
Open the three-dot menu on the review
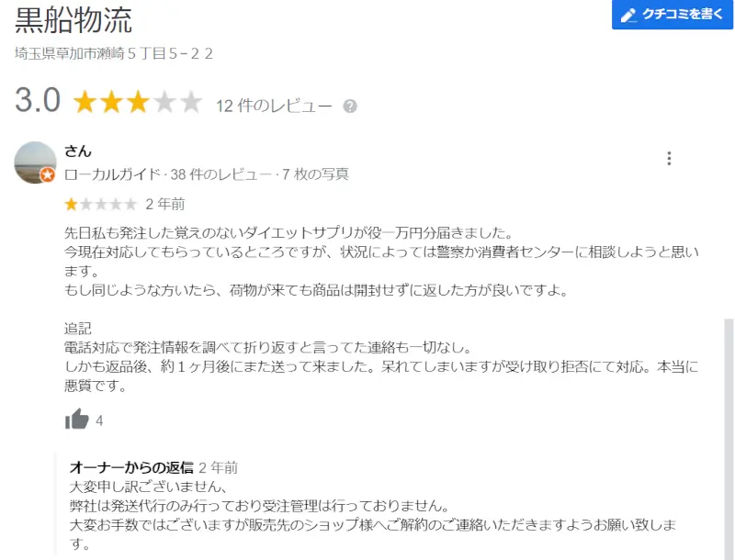[x=669, y=158]
